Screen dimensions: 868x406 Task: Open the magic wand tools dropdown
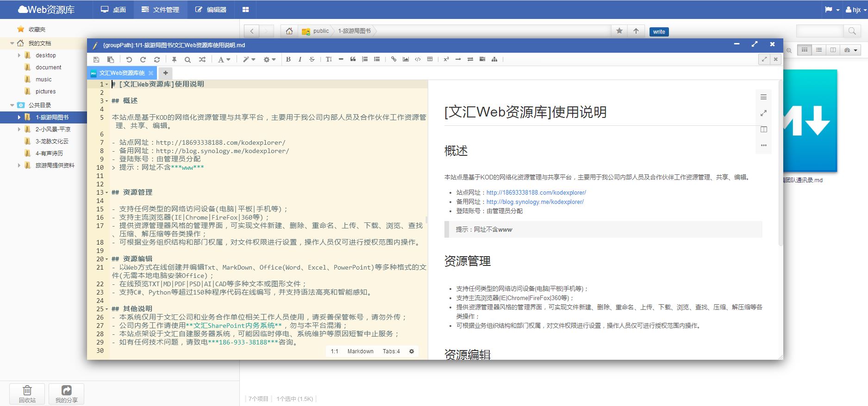[249, 59]
